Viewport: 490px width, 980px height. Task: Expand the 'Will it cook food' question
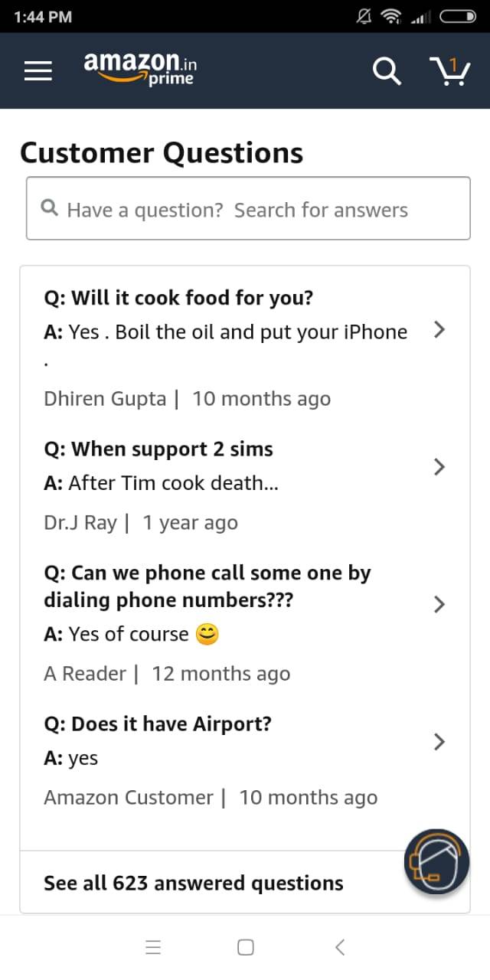click(x=439, y=329)
